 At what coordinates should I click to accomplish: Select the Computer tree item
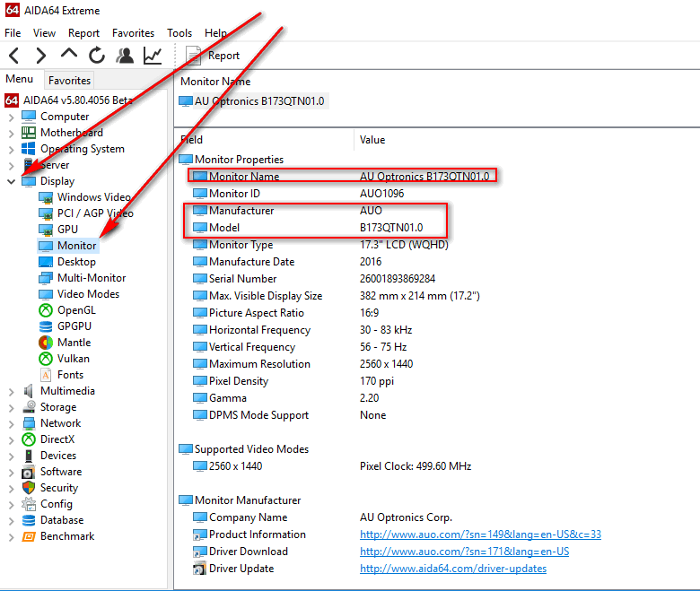65,117
